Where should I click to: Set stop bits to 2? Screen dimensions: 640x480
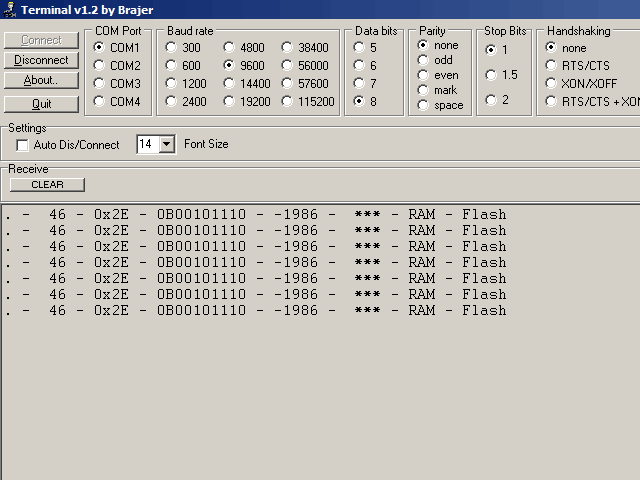(x=490, y=99)
